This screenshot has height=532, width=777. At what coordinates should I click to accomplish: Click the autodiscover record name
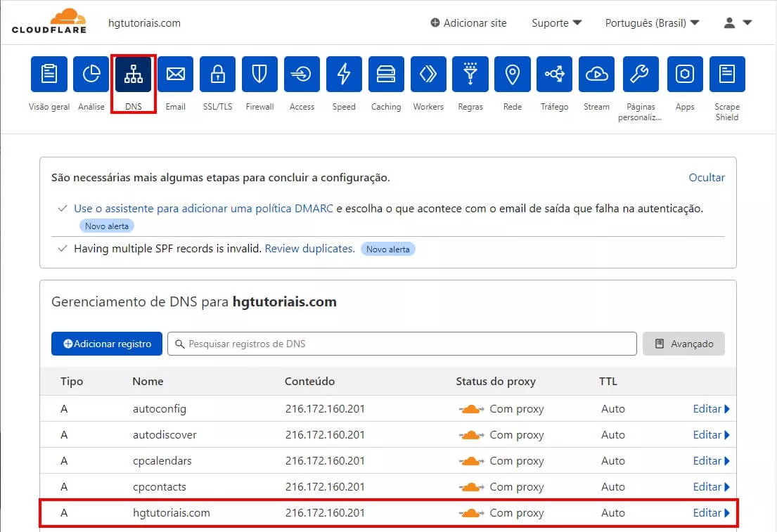[x=165, y=434]
